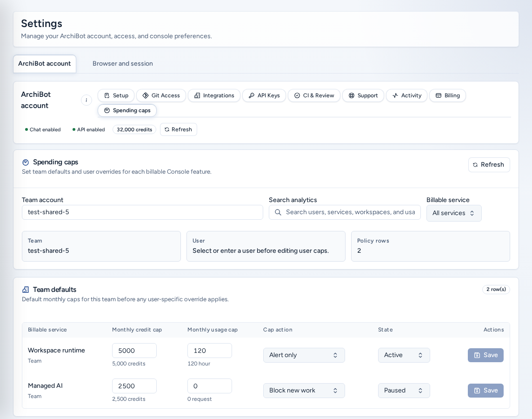The image size is (532, 419).
Task: Click the Monthly usage cap column header
Action: pyautogui.click(x=213, y=330)
